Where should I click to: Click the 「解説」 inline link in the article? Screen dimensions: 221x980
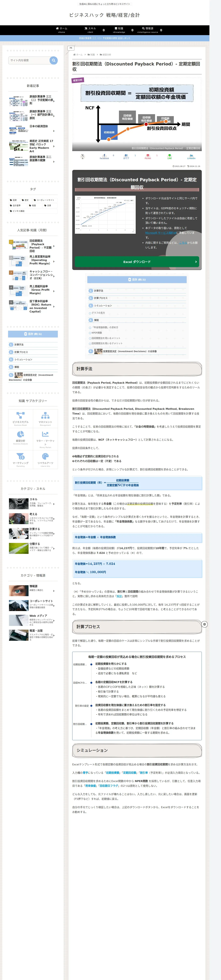point(120,596)
